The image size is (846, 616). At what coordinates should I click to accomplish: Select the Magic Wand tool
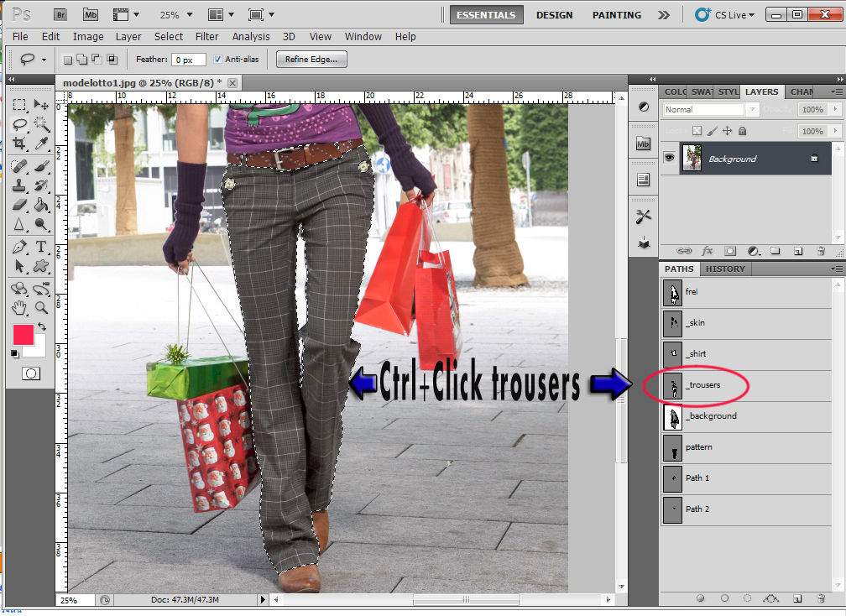coord(41,124)
